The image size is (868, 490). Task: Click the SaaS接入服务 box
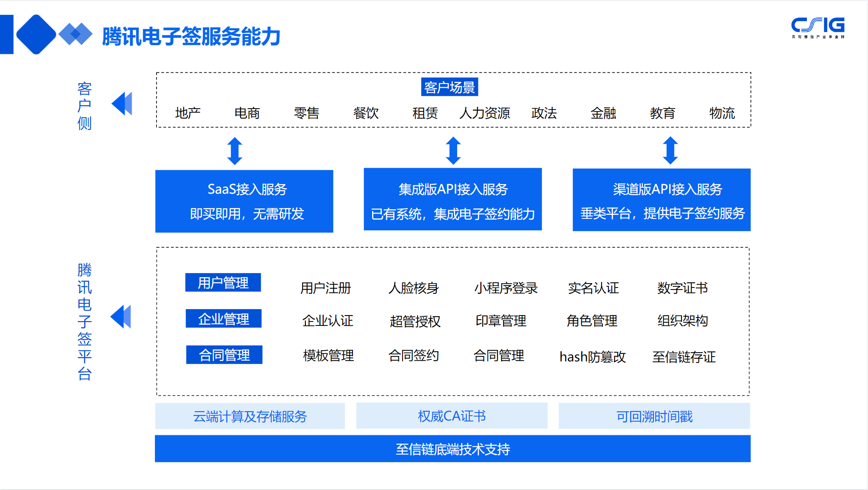244,201
